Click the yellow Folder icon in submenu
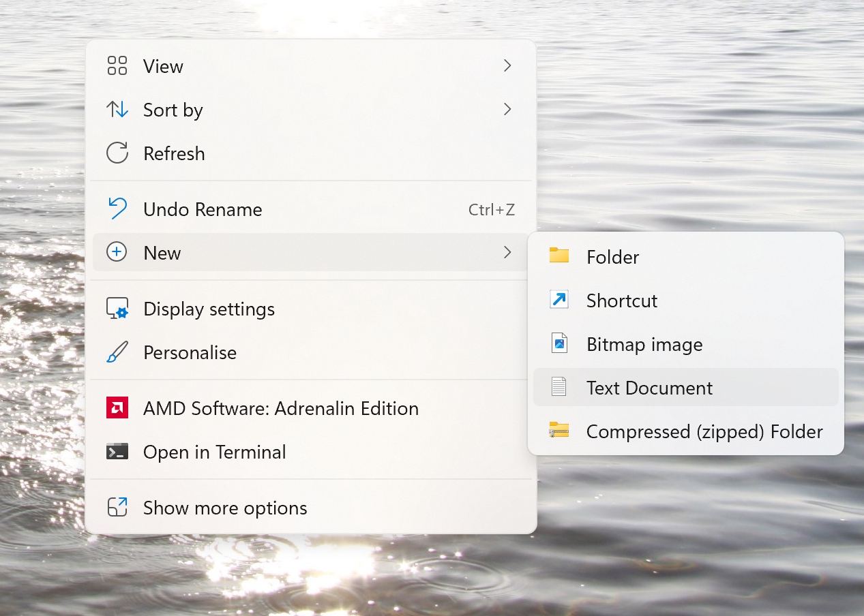The height and width of the screenshot is (616, 864). pos(559,256)
